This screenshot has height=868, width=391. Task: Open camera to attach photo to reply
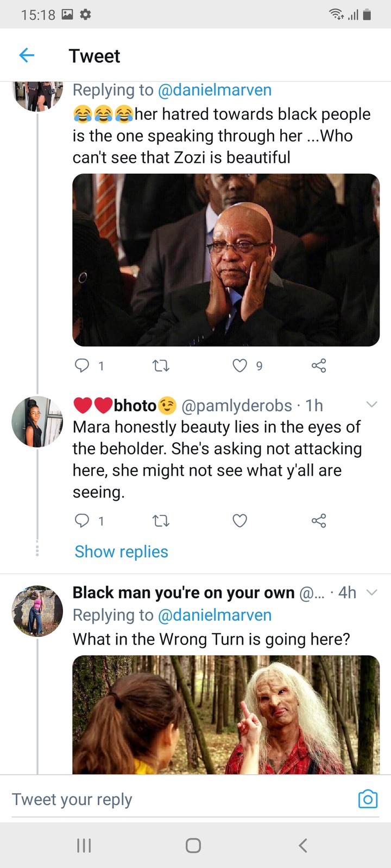tap(368, 799)
